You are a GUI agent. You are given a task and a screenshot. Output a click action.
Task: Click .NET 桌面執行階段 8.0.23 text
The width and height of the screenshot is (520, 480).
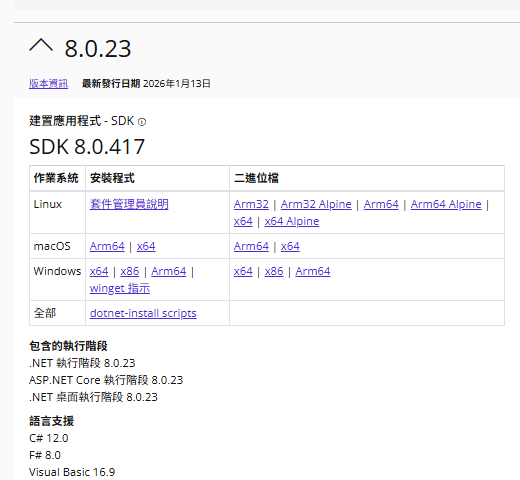pos(93,397)
